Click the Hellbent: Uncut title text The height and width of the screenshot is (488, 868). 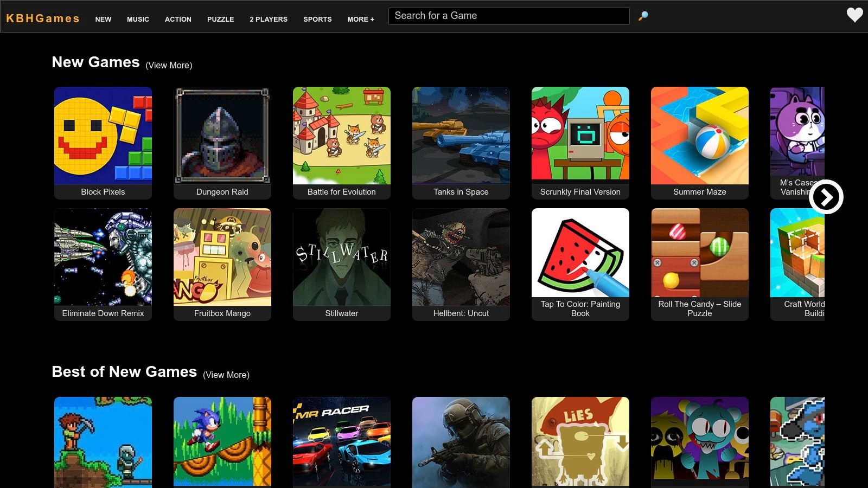[461, 313]
